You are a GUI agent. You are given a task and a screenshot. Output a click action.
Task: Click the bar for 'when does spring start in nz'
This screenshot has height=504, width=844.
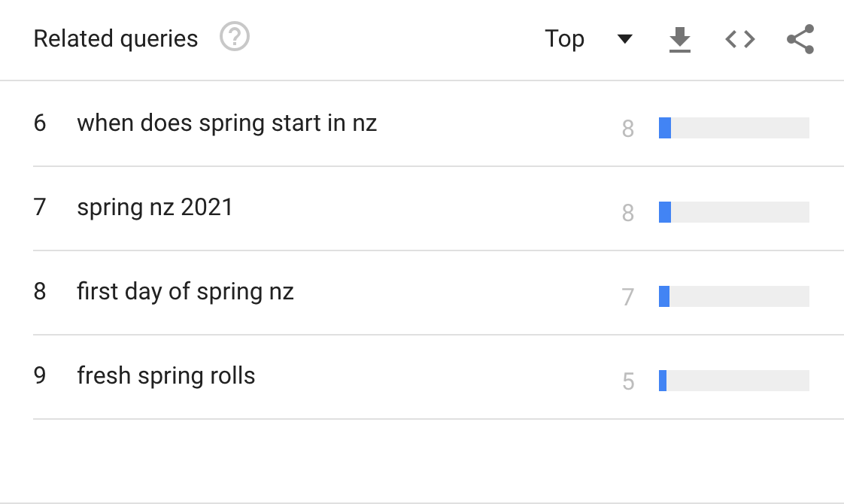click(x=733, y=128)
